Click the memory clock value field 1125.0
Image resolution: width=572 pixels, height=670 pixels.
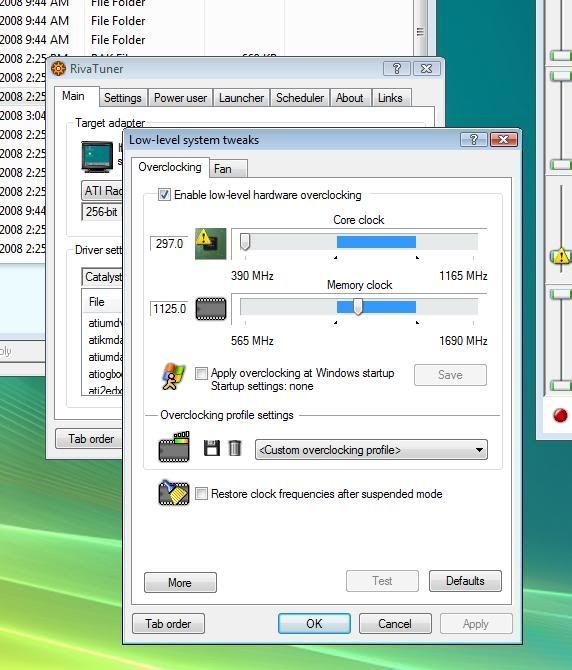click(x=169, y=309)
